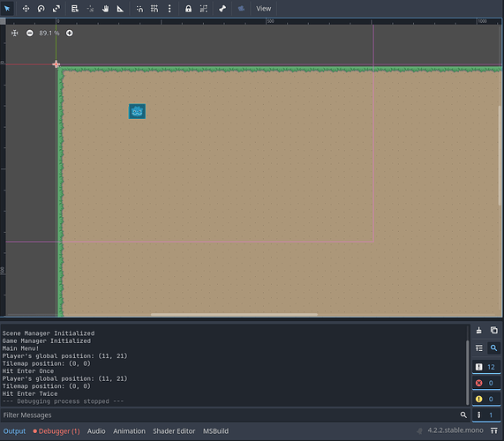Screen dimensions: 504x441
Task: Toggle grid snapping
Action: click(154, 9)
